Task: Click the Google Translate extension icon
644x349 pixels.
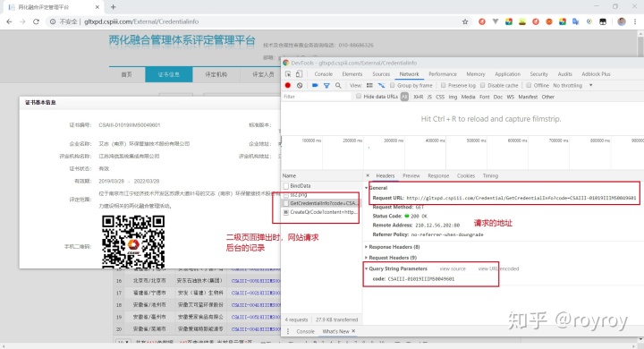Action: [576, 21]
